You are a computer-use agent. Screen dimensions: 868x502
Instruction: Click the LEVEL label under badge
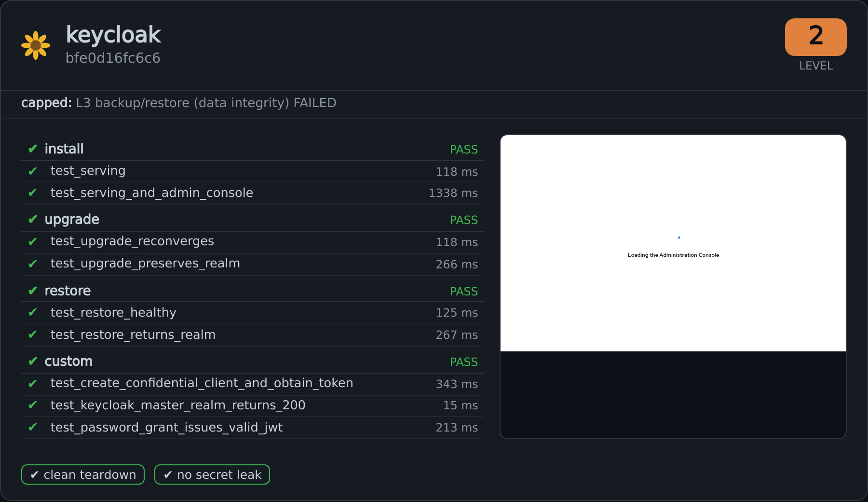[x=816, y=66]
